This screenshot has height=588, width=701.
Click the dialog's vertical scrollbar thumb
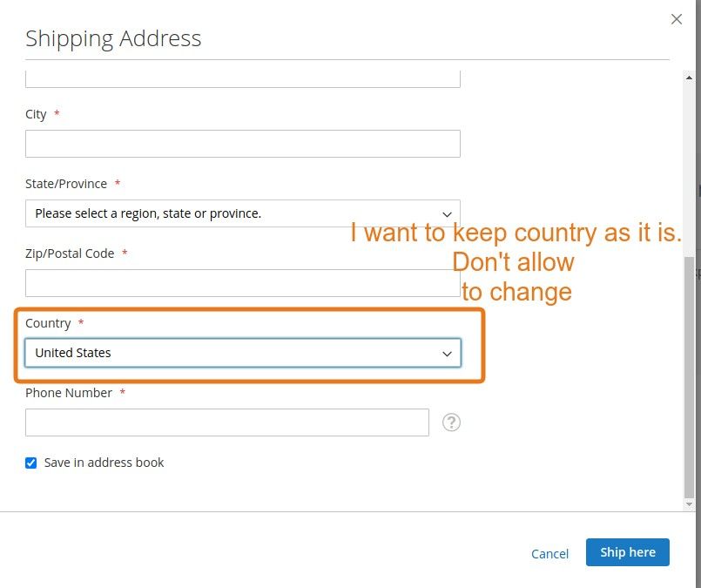pyautogui.click(x=690, y=375)
